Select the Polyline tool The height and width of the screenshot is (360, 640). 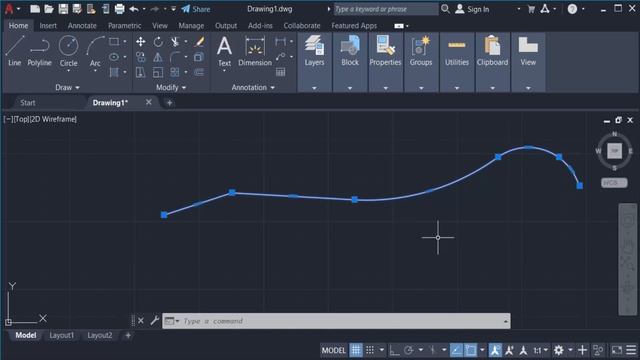pyautogui.click(x=40, y=51)
